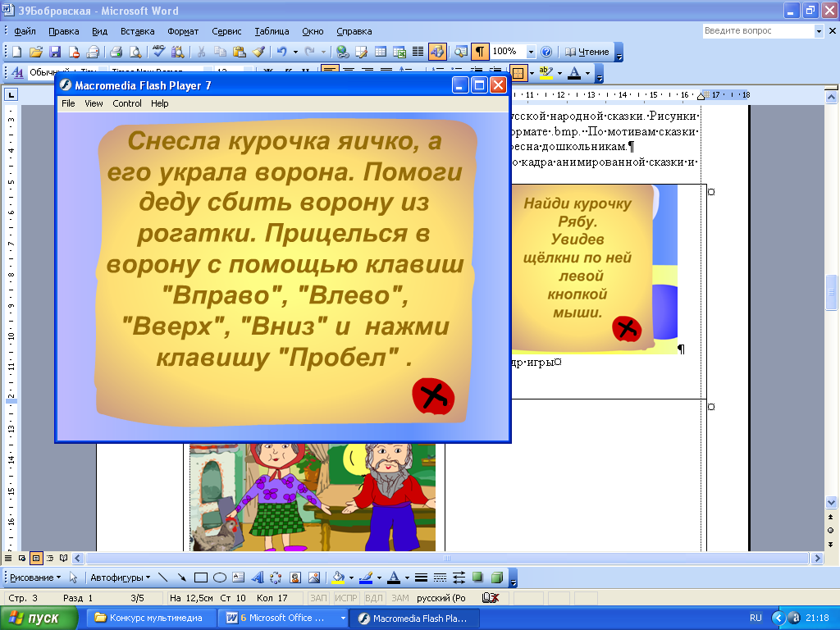
Task: Click the пуск Start button
Action: point(39,619)
